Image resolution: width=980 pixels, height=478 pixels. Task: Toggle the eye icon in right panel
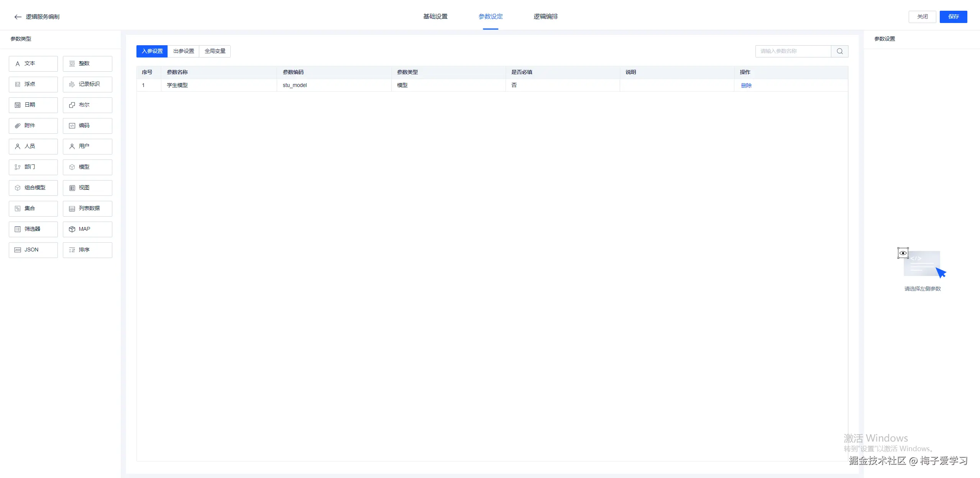tap(903, 253)
